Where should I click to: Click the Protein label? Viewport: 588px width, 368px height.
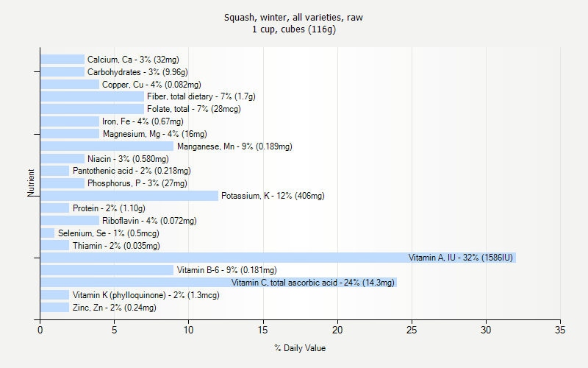109,208
